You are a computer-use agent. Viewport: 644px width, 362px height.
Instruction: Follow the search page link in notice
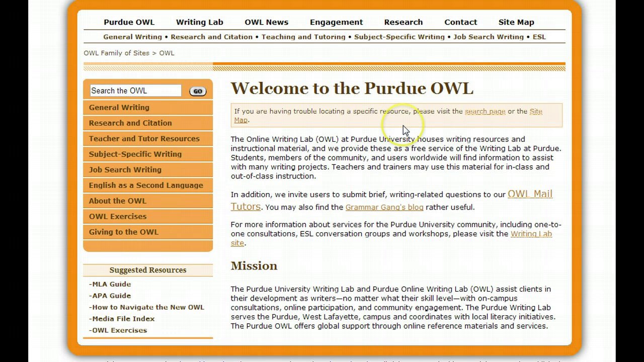tap(485, 112)
